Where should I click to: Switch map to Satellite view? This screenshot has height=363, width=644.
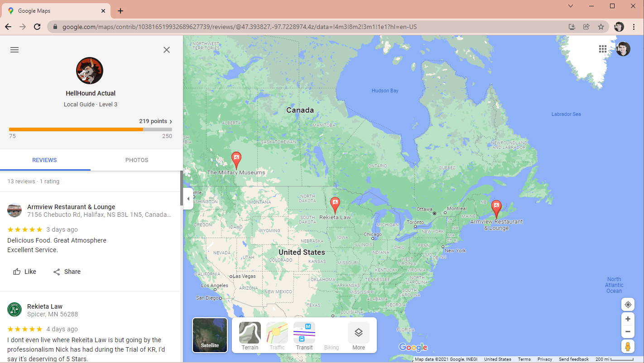[210, 335]
